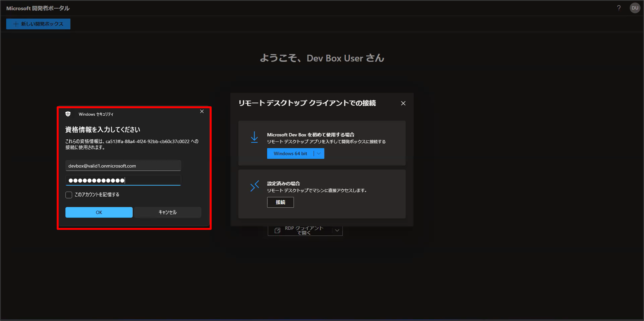Open the DU user avatar menu
644x321 pixels.
[635, 8]
